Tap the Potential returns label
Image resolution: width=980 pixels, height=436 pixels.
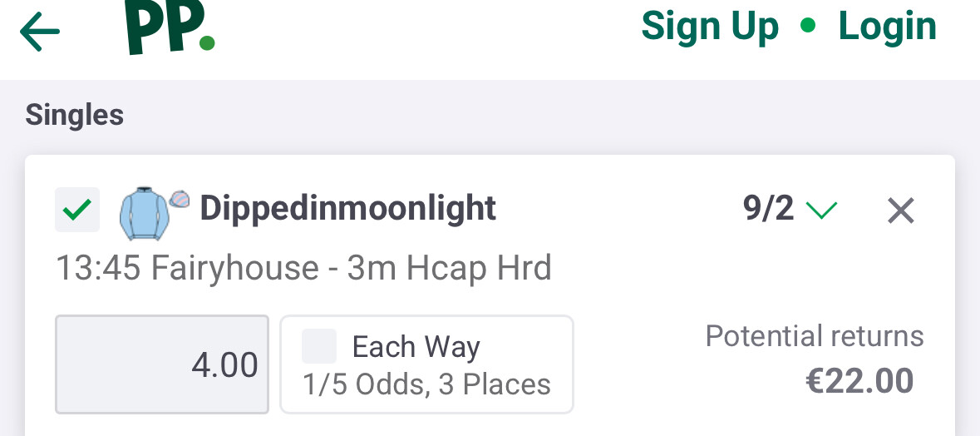814,336
